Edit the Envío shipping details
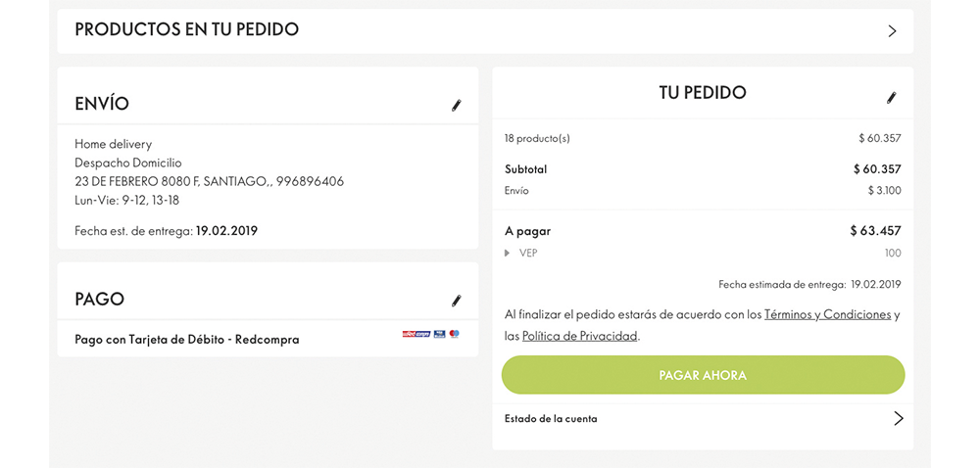Viewport: 980px width, 468px height. point(456,106)
